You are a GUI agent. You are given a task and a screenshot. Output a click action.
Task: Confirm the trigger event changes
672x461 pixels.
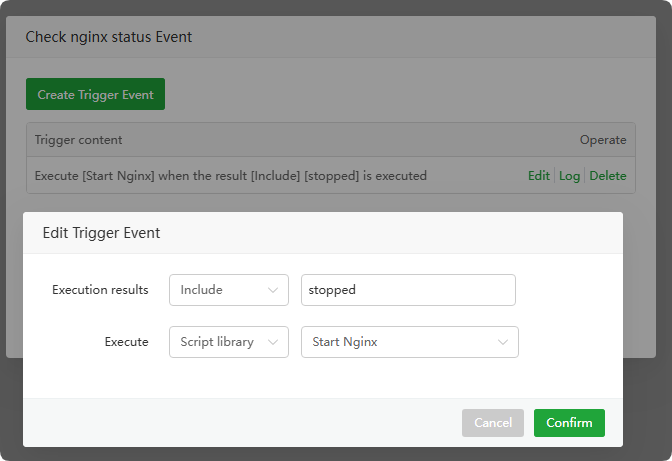[569, 423]
